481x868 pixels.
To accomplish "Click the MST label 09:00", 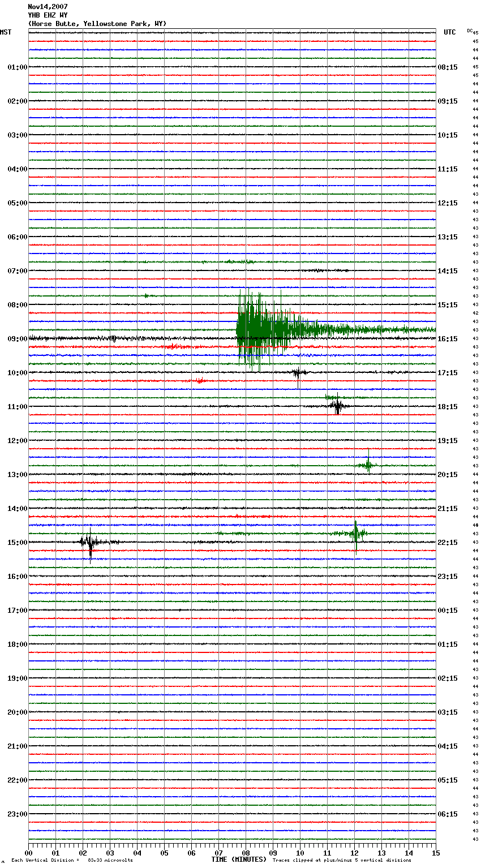I will pos(17,339).
